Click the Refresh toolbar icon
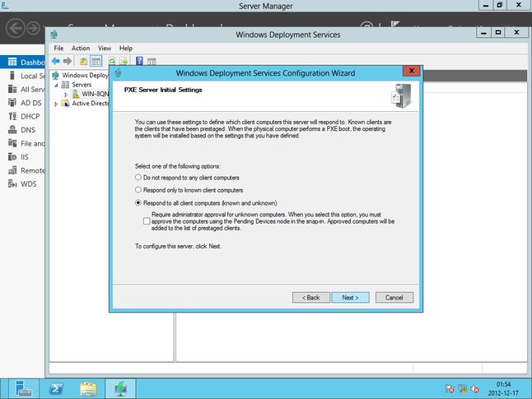 click(112, 62)
